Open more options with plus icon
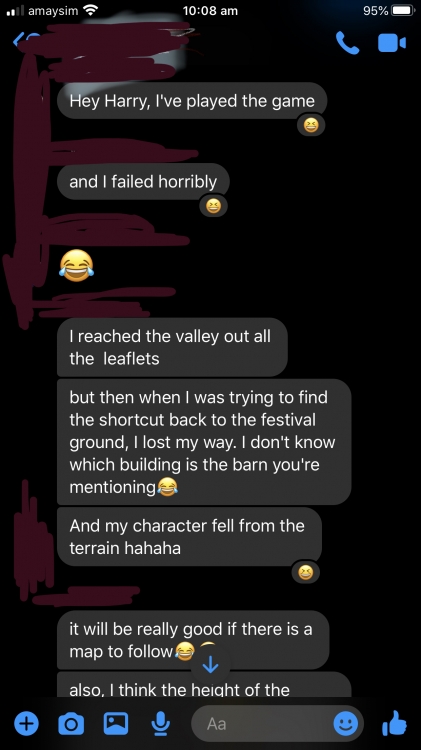421x750 pixels. pos(26,723)
